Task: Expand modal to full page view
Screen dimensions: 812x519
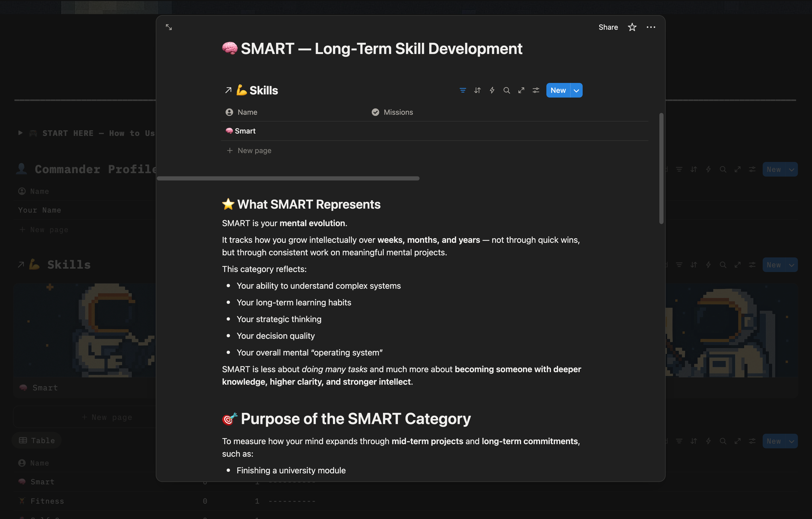Action: click(x=169, y=27)
